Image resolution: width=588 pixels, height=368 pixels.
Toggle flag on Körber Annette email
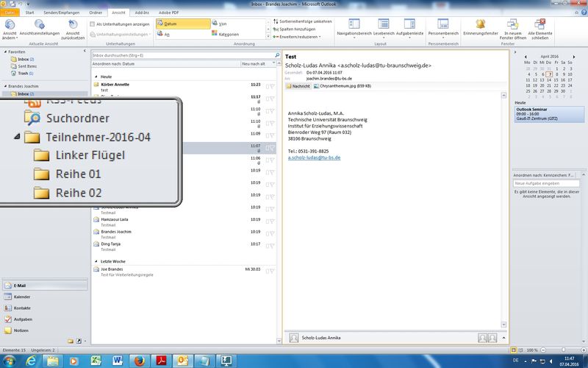pyautogui.click(x=272, y=85)
